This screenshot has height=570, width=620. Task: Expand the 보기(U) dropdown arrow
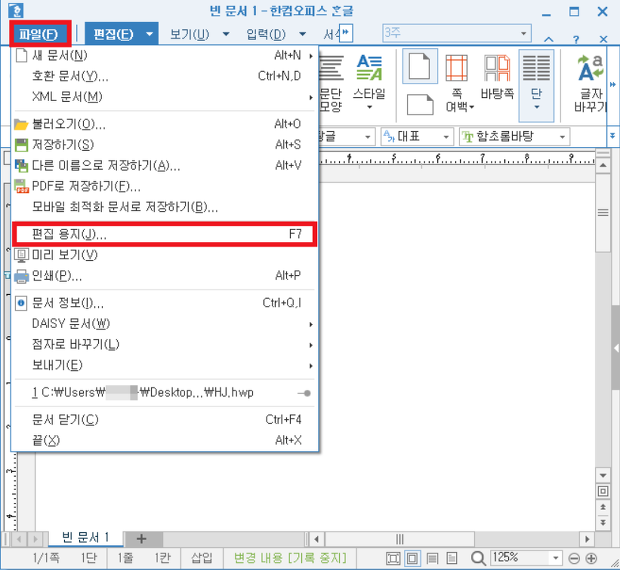pyautogui.click(x=226, y=34)
